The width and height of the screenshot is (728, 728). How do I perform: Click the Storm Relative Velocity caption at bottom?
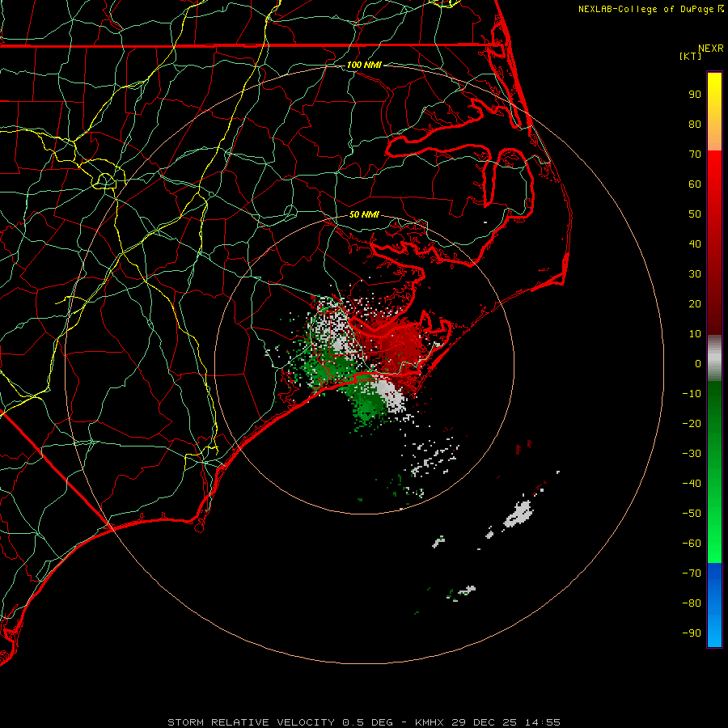coord(364,722)
